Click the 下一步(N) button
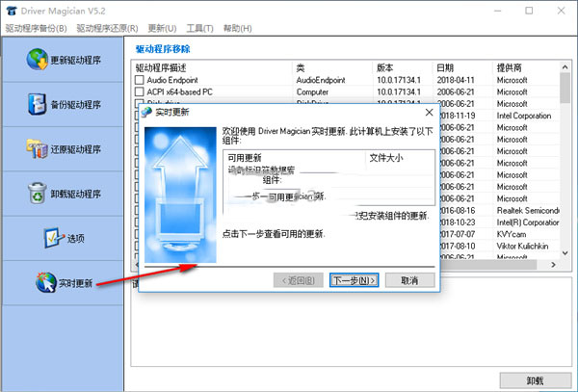 click(x=354, y=280)
